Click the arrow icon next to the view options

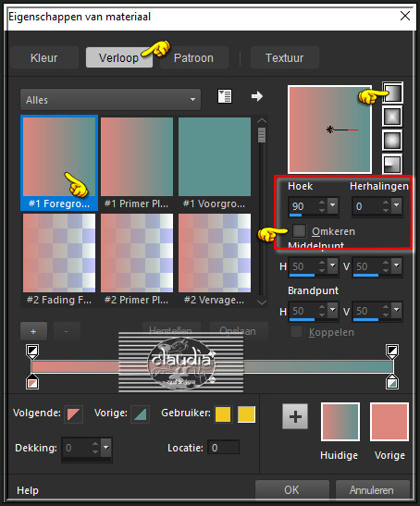257,96
